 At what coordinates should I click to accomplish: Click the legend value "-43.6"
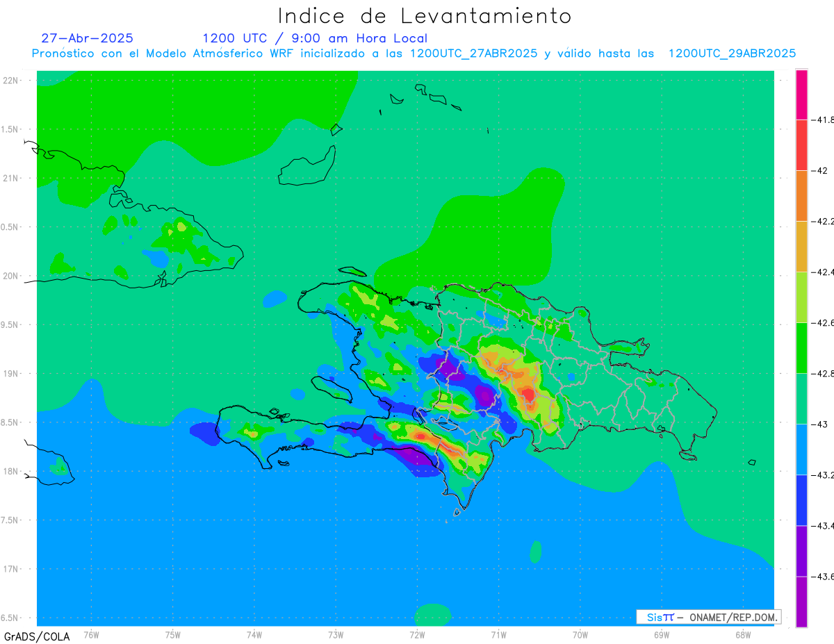coord(823,577)
